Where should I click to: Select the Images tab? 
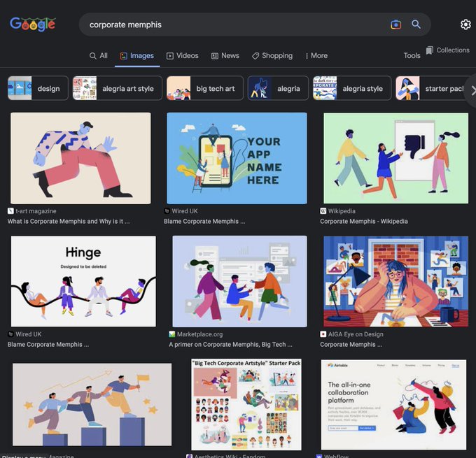click(x=137, y=56)
